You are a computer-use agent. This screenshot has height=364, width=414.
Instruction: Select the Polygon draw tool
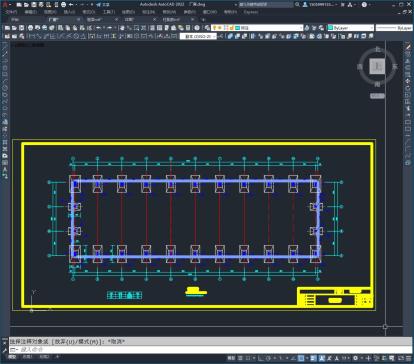(x=5, y=68)
